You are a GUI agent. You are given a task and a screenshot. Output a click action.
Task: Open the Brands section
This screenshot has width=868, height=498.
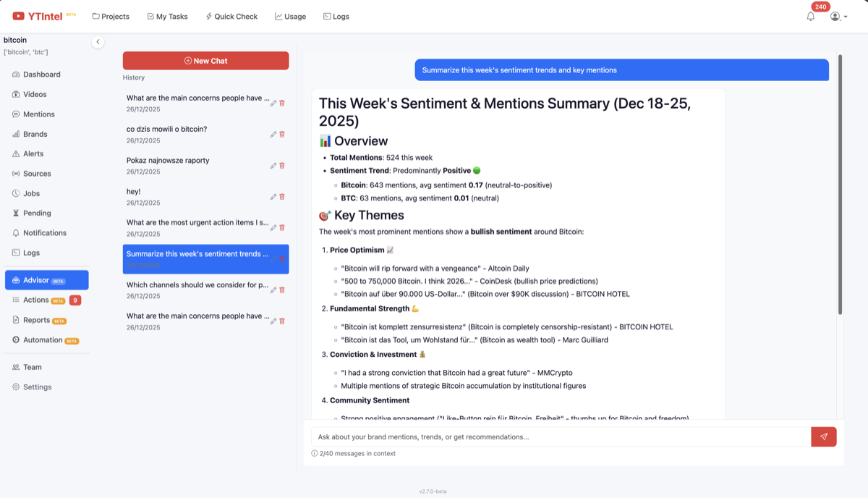(35, 134)
